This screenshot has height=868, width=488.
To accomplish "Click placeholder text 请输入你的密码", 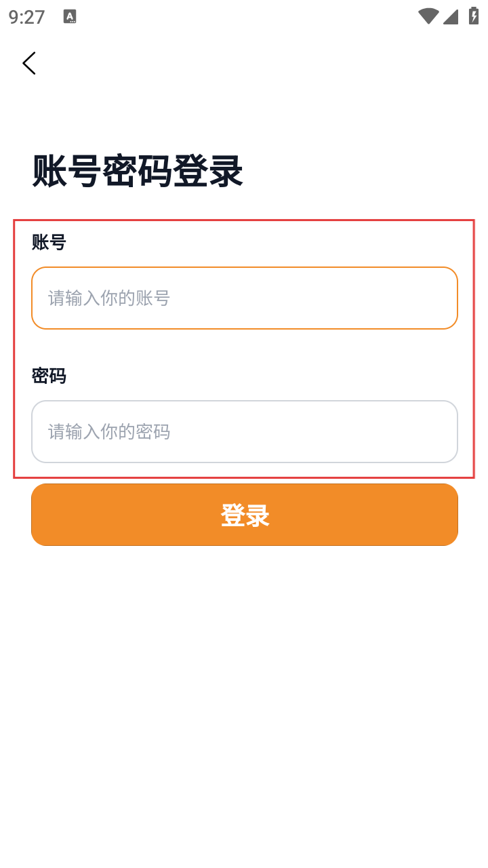I will click(108, 432).
